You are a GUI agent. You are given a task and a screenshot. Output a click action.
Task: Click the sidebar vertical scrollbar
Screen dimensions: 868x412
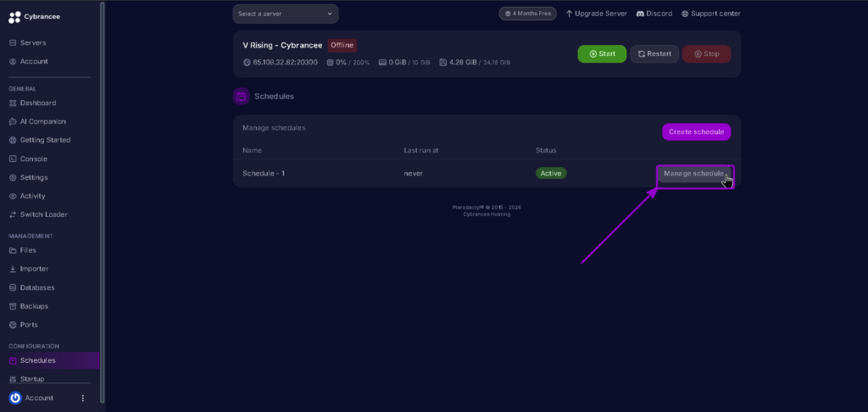pyautogui.click(x=102, y=202)
